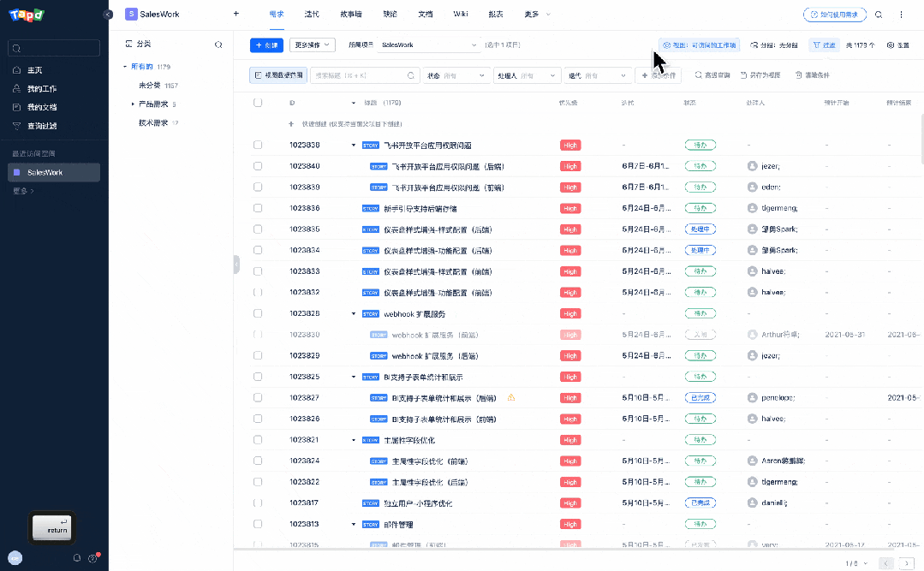The height and width of the screenshot is (571, 924).
Task: Click the plus icon beside SalesWork title
Action: tap(236, 15)
